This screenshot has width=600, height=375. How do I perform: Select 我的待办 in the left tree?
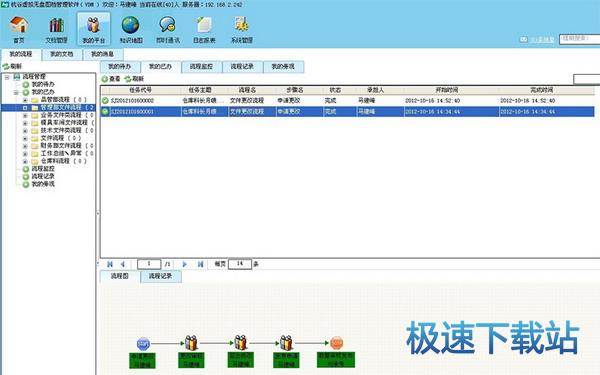[x=43, y=84]
